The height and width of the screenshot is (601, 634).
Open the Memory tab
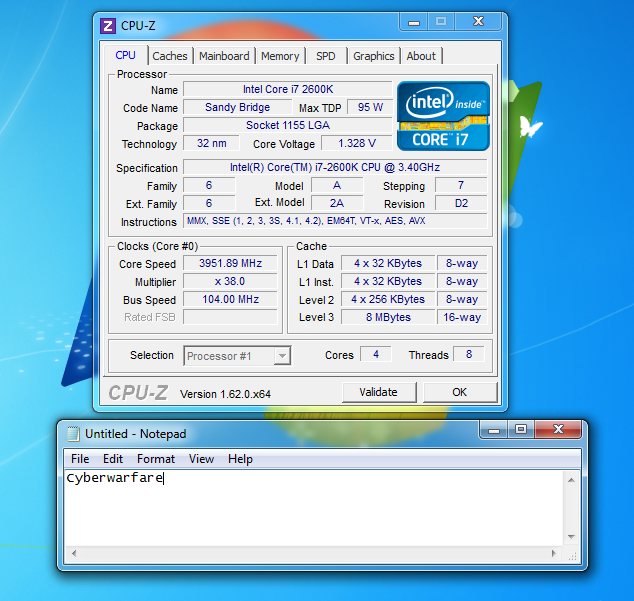pyautogui.click(x=280, y=56)
